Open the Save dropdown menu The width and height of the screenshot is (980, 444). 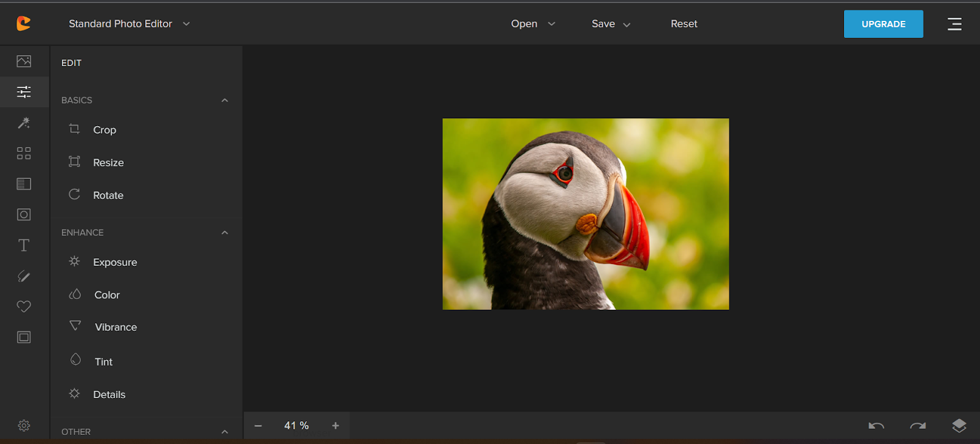(611, 24)
